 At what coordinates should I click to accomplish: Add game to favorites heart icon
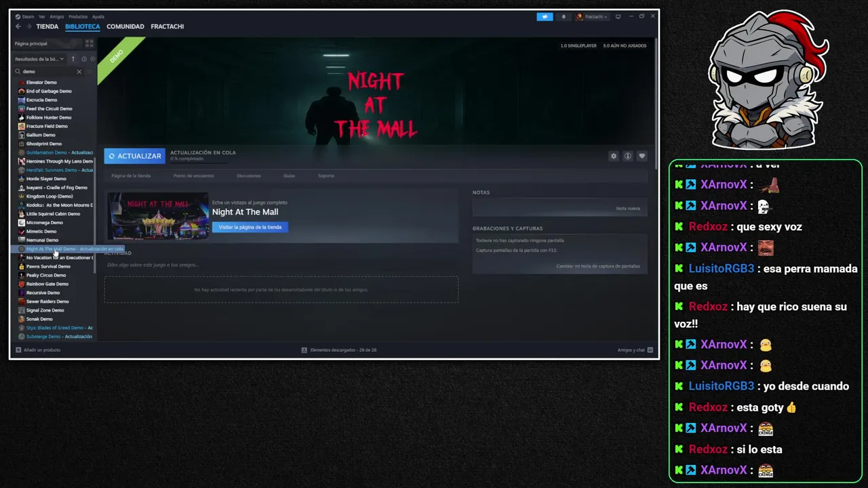coord(642,156)
